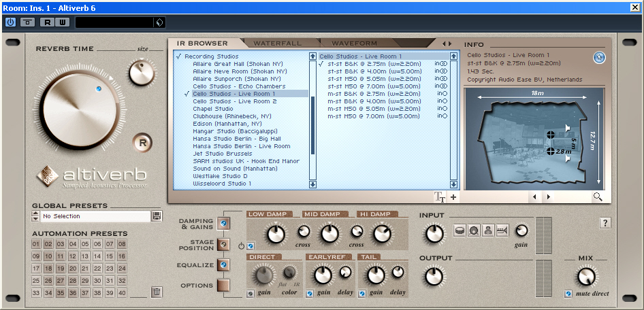Click the size knob

(x=142, y=72)
